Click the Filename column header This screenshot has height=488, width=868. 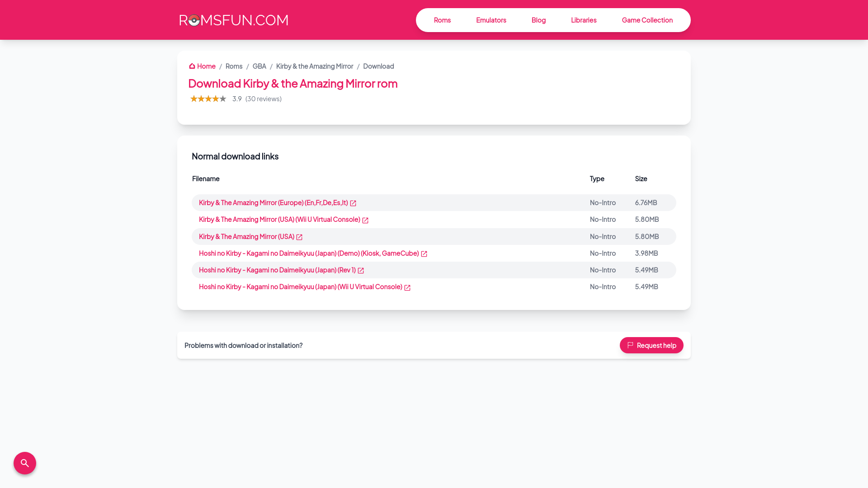[x=206, y=178]
